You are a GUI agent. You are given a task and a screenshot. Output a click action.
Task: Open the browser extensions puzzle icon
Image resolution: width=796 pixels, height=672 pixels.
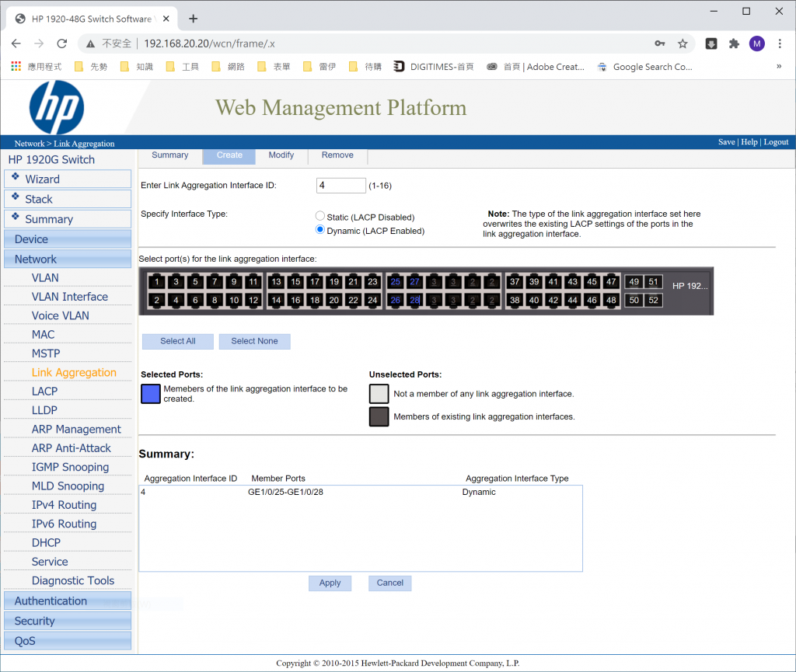point(734,44)
